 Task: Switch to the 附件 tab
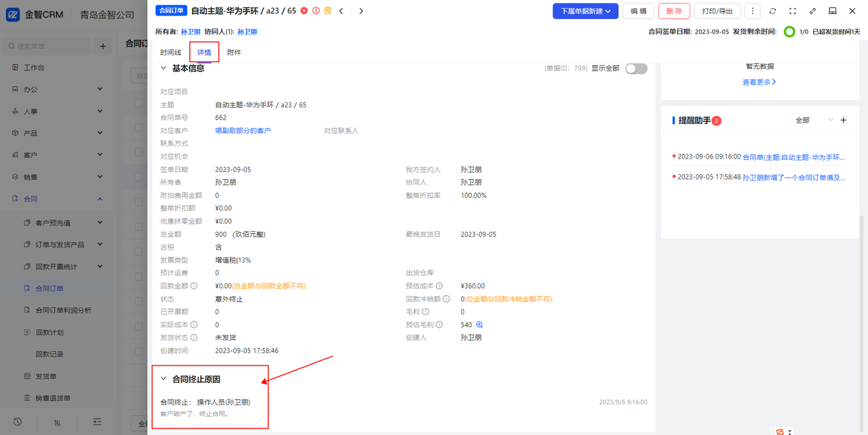point(234,52)
